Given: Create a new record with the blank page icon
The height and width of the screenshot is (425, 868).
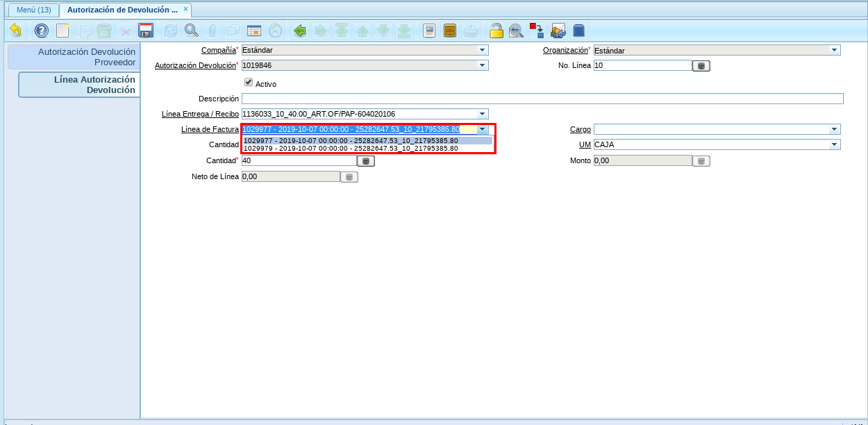Looking at the screenshot, I should (x=62, y=31).
